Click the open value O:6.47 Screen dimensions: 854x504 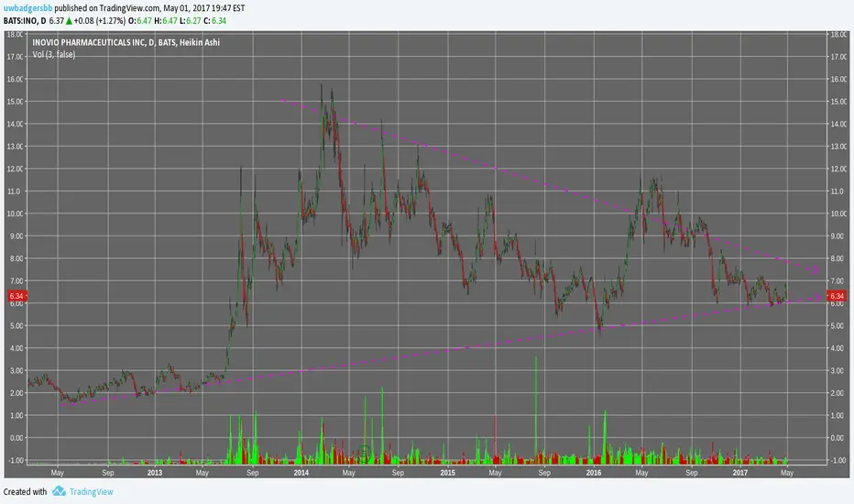140,21
